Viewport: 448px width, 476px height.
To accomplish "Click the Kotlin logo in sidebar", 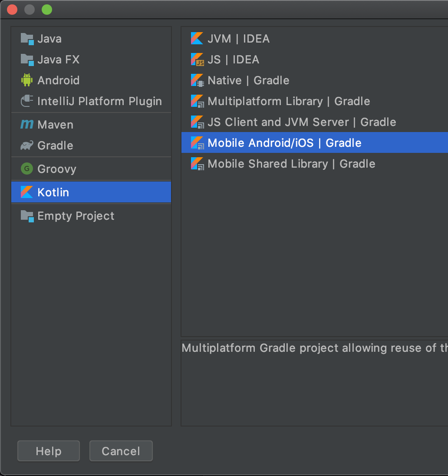I will (27, 192).
